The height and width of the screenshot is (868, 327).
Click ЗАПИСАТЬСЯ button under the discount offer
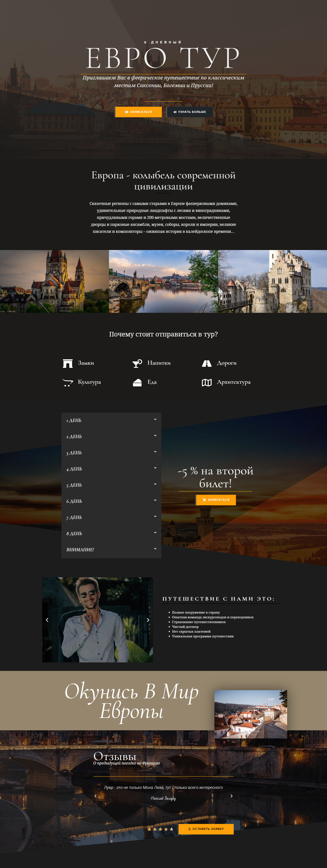click(x=216, y=500)
